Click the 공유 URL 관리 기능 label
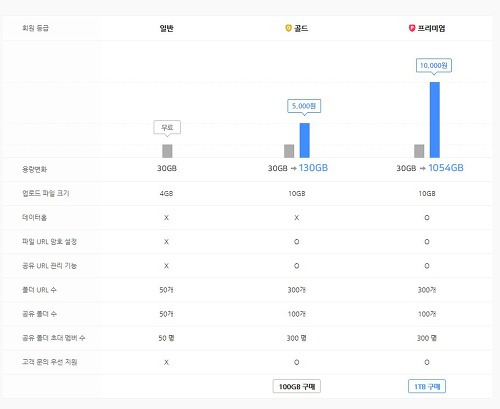 pyautogui.click(x=49, y=266)
